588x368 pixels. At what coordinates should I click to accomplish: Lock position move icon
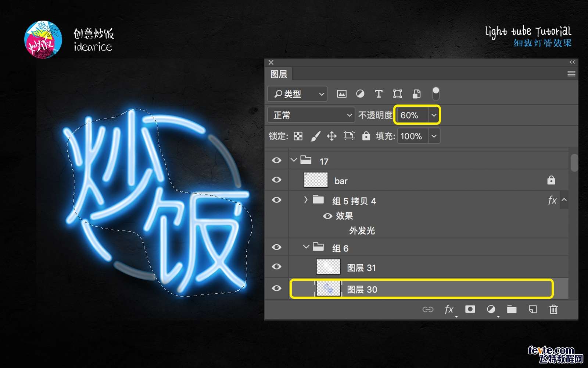coord(332,136)
